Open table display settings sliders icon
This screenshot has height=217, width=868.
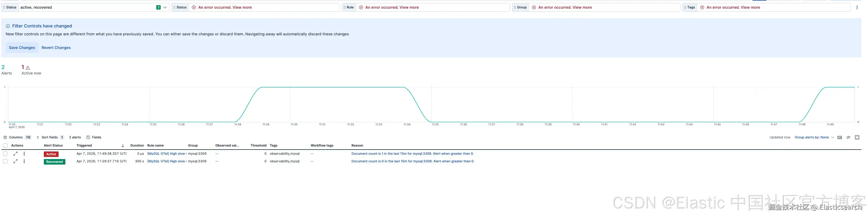848,137
